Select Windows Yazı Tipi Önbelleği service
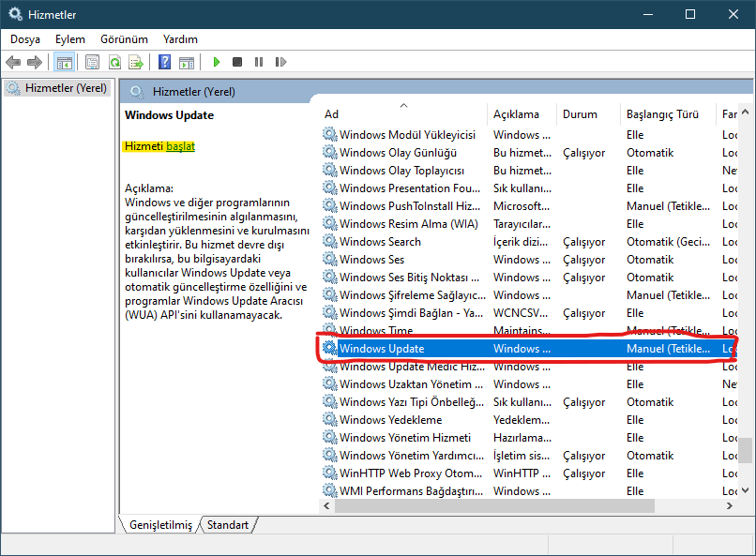 [x=529, y=402]
